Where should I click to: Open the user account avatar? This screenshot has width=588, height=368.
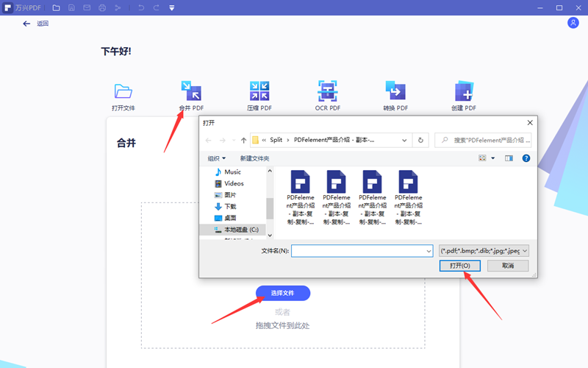(573, 23)
